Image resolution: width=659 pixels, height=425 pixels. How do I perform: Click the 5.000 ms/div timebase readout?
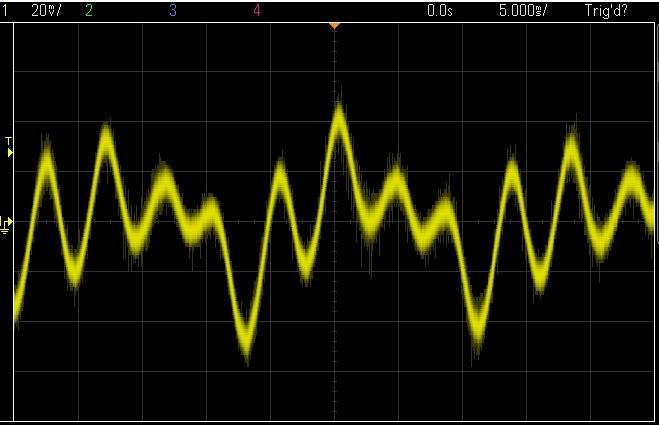pos(523,10)
